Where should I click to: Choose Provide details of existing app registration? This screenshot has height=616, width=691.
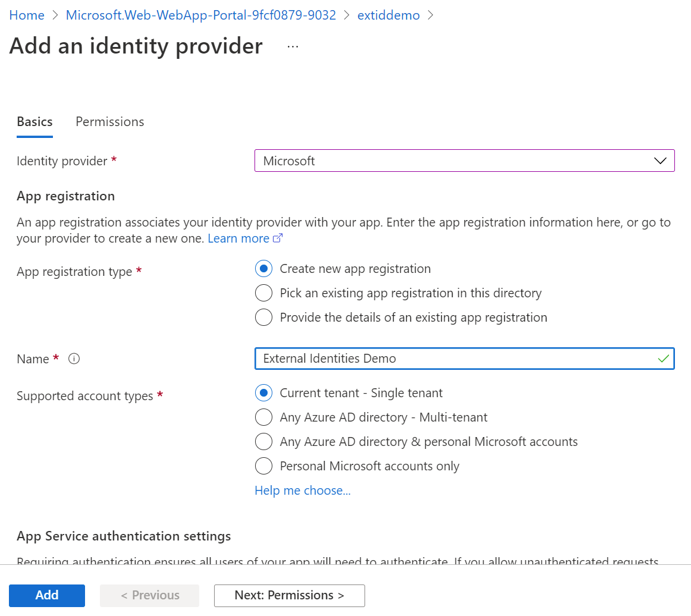263,318
